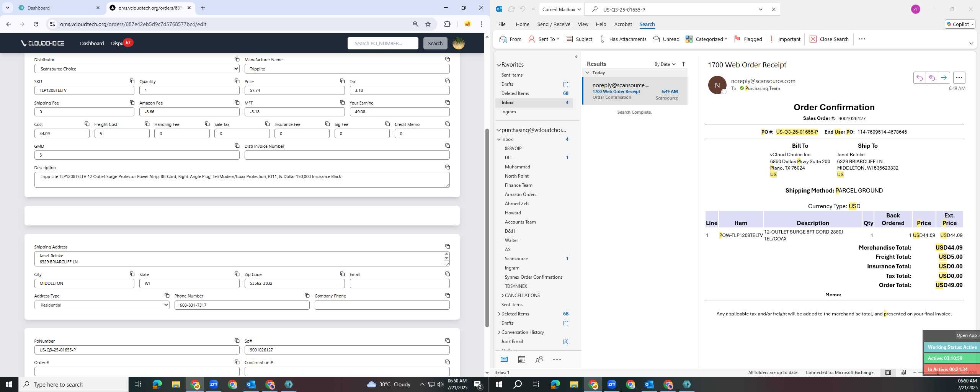The height and width of the screenshot is (392, 980).
Task: Copy the Freight Cost value
Action: 147,124
